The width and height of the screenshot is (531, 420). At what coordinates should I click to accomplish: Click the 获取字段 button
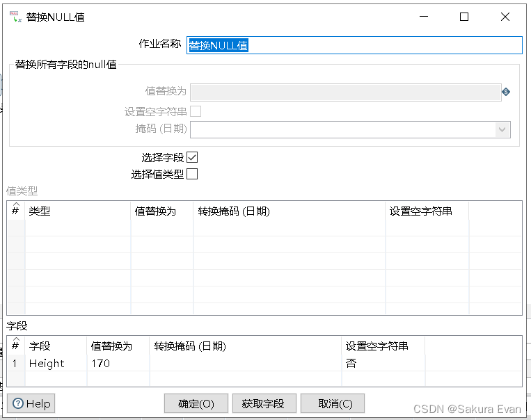coord(264,403)
